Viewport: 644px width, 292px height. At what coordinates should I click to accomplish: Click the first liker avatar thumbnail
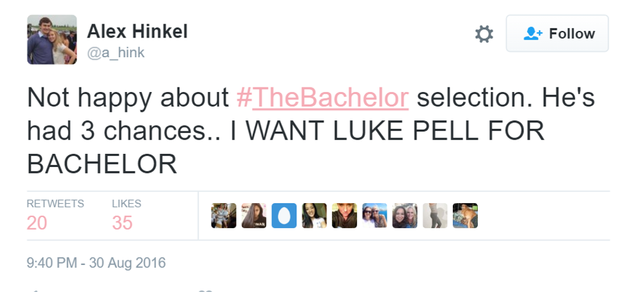click(223, 216)
